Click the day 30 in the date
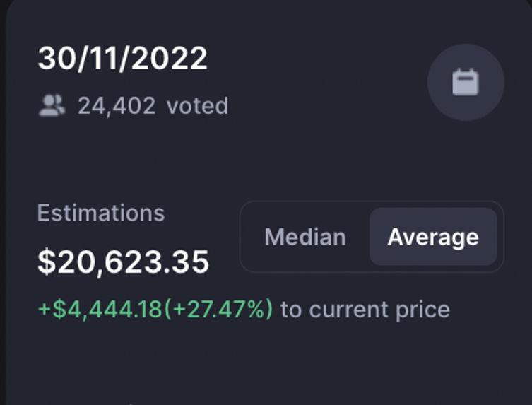 [57, 59]
